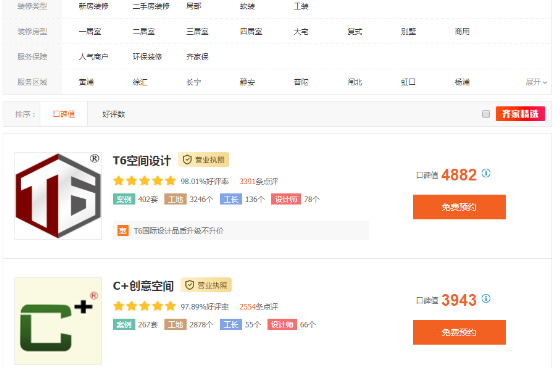Select the 一居室 house type
The image size is (554, 368).
pyautogui.click(x=90, y=31)
